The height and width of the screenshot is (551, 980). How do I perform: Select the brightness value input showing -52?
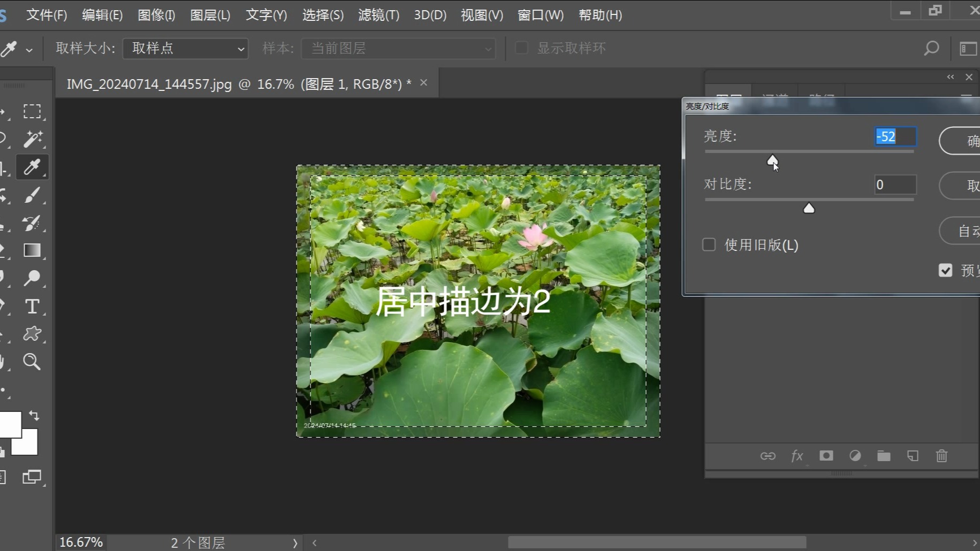click(894, 136)
